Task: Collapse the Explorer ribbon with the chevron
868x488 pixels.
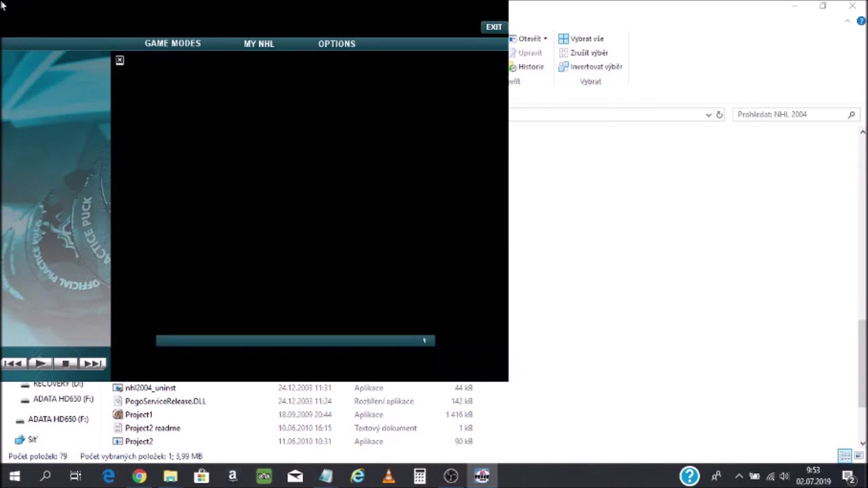Action: (x=848, y=21)
